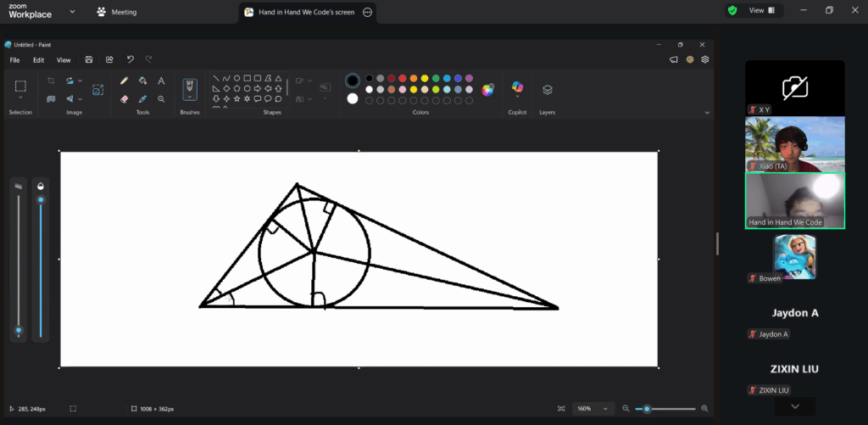Screen dimensions: 868x425
Task: Open the Layers panel
Action: pos(548,89)
